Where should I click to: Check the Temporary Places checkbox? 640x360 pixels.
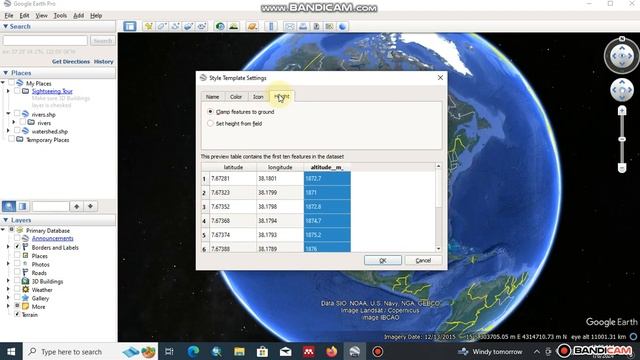click(x=11, y=139)
